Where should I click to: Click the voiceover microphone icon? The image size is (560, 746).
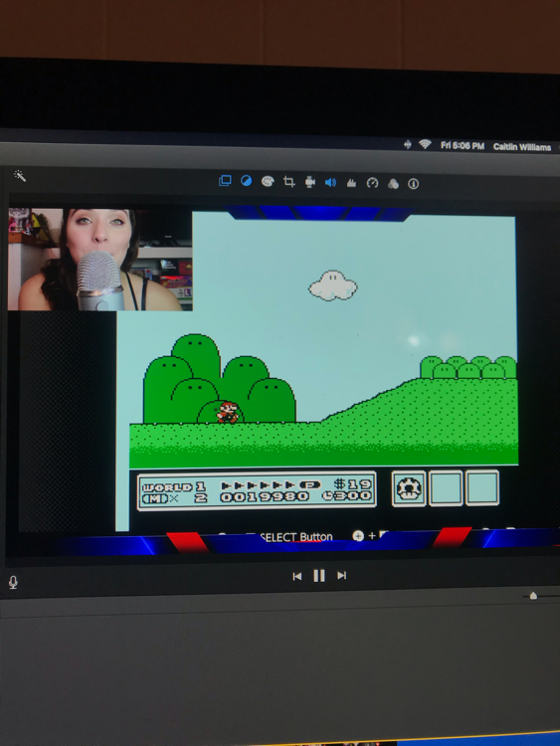(x=13, y=582)
